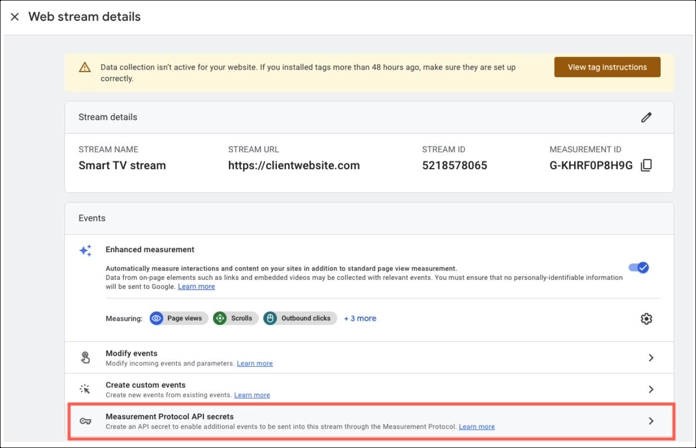The image size is (696, 448).
Task: Open Learn more link under Enhanced measurement
Action: coord(196,287)
